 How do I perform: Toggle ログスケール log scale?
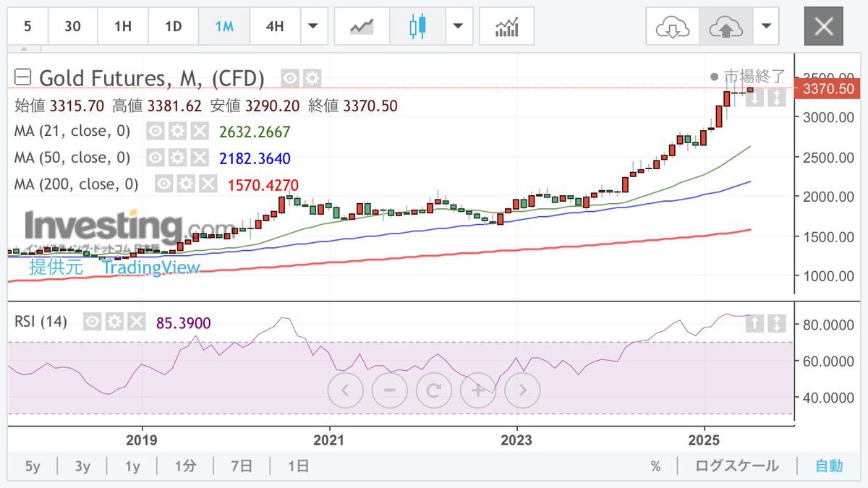737,466
